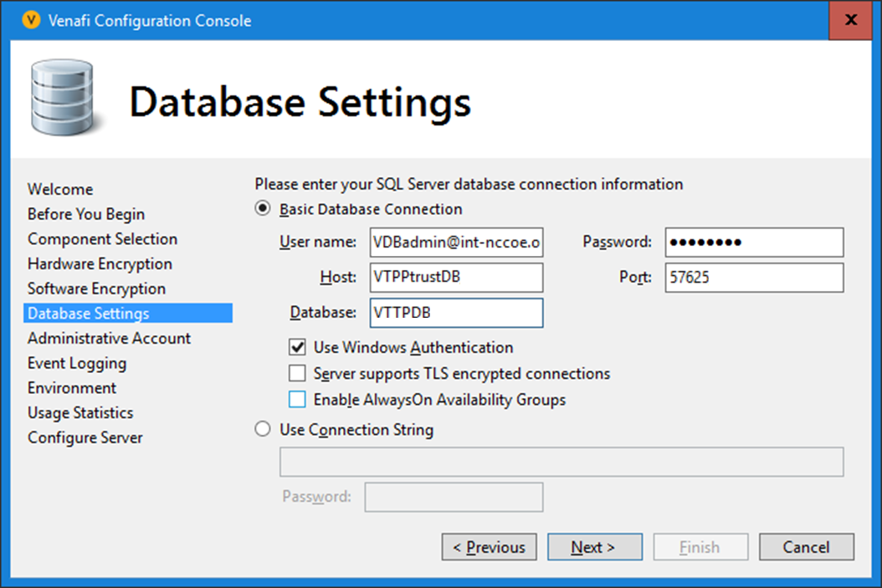882x588 pixels.
Task: Click the User name input field
Action: (x=455, y=243)
